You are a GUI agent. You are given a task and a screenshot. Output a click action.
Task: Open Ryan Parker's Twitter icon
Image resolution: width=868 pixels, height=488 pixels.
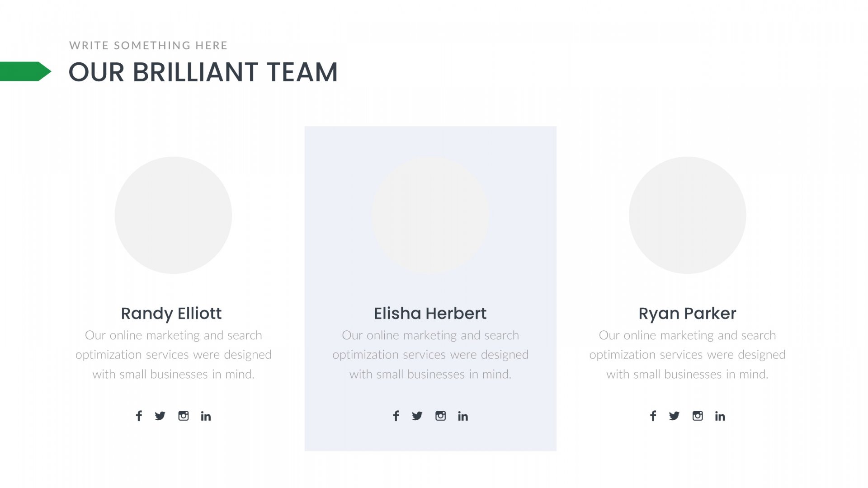tap(674, 416)
